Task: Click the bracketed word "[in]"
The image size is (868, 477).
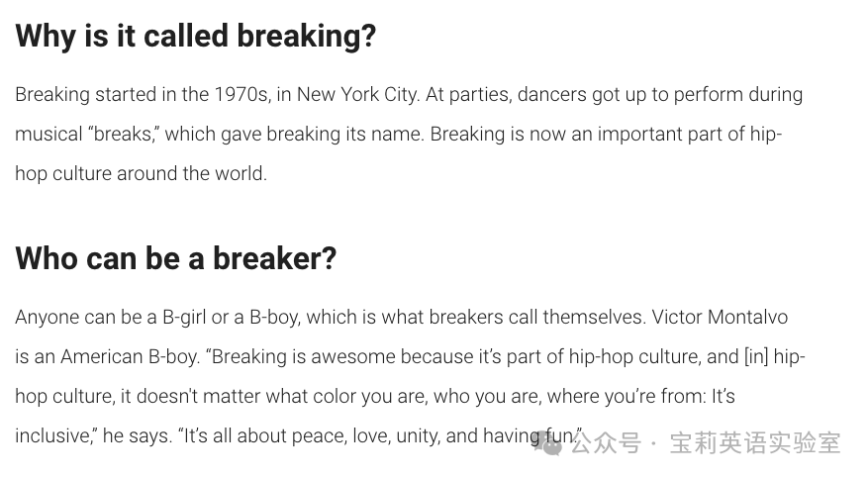Action: tap(755, 357)
